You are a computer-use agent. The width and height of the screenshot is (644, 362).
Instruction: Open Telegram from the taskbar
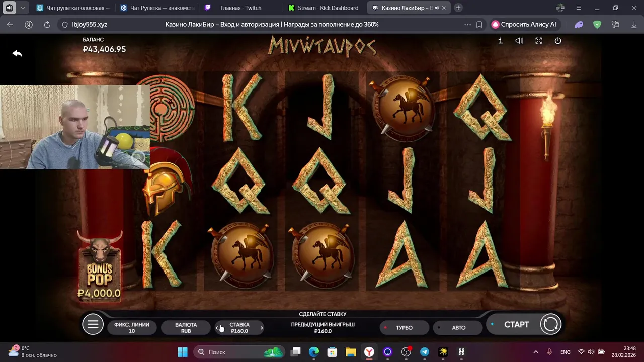tap(425, 352)
